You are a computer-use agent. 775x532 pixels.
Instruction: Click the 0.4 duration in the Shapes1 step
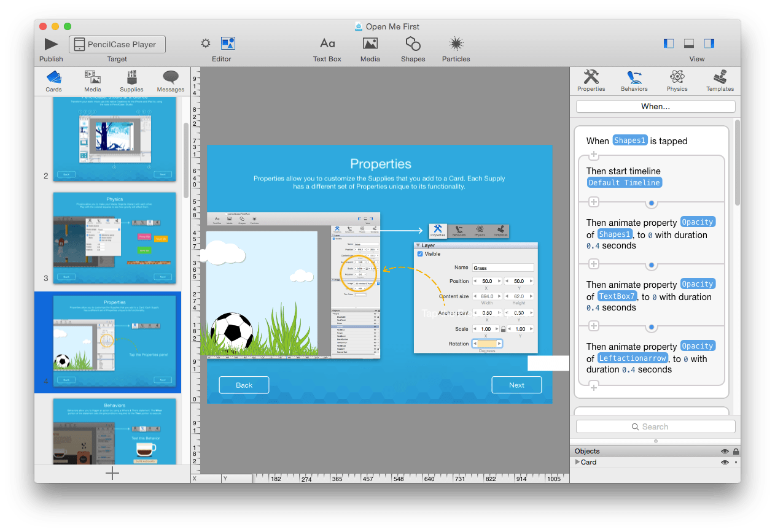pyautogui.click(x=593, y=245)
